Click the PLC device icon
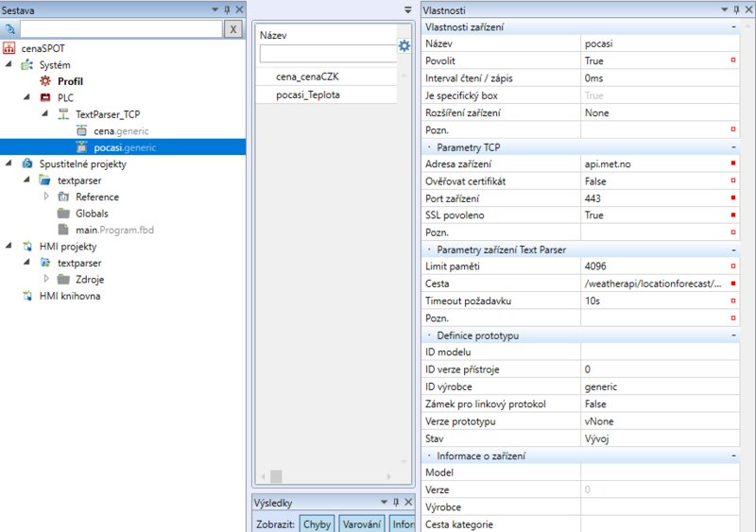The width and height of the screenshot is (756, 532). point(44,97)
